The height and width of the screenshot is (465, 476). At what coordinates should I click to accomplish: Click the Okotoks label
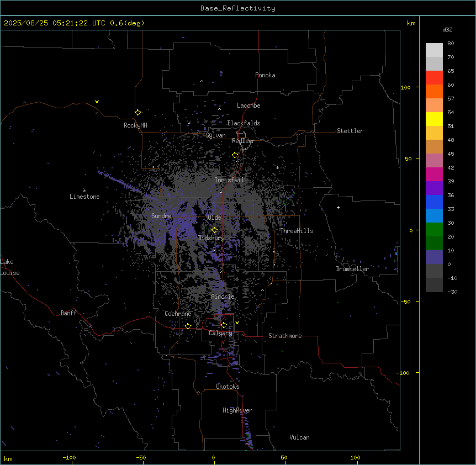coord(228,387)
